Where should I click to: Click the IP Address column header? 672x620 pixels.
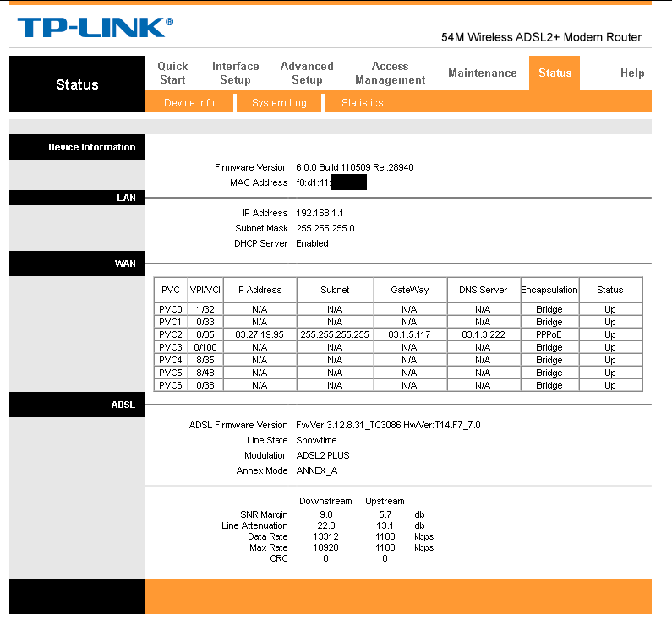260,290
